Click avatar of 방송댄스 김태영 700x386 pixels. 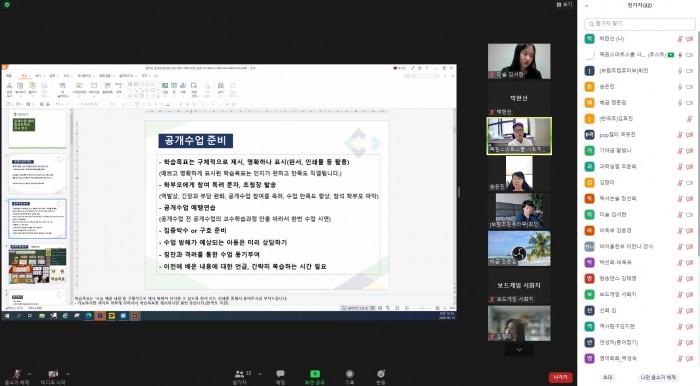(590, 278)
